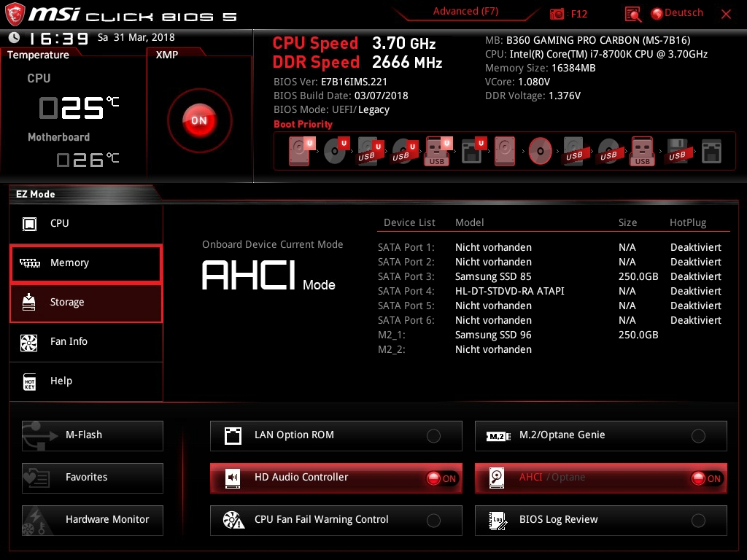Select the hard disk boot icon without U badge
The image size is (747, 560).
505,152
